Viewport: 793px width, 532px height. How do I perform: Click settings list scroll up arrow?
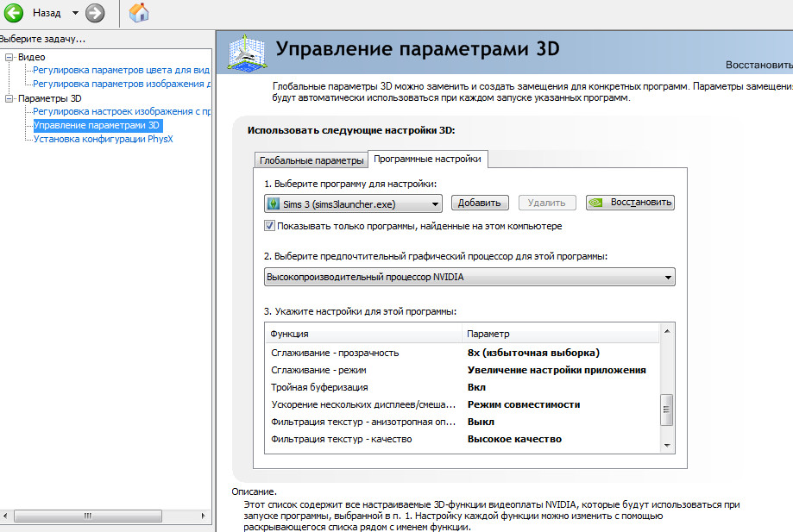667,331
